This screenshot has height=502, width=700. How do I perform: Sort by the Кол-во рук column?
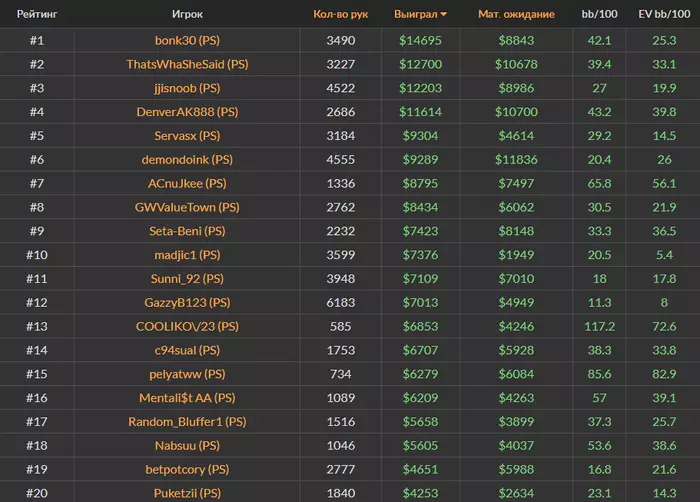pyautogui.click(x=340, y=15)
